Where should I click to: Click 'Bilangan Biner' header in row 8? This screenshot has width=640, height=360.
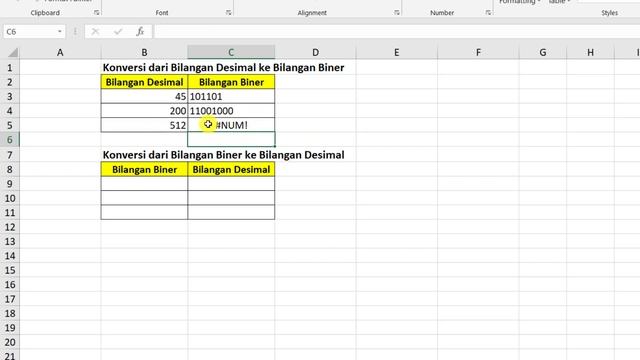pyautogui.click(x=144, y=169)
